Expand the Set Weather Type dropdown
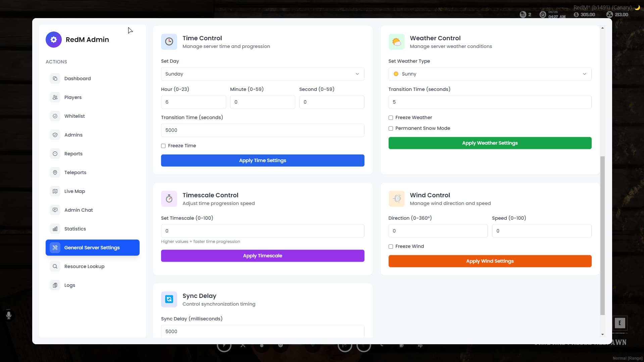Viewport: 644px width, 362px height. click(490, 74)
